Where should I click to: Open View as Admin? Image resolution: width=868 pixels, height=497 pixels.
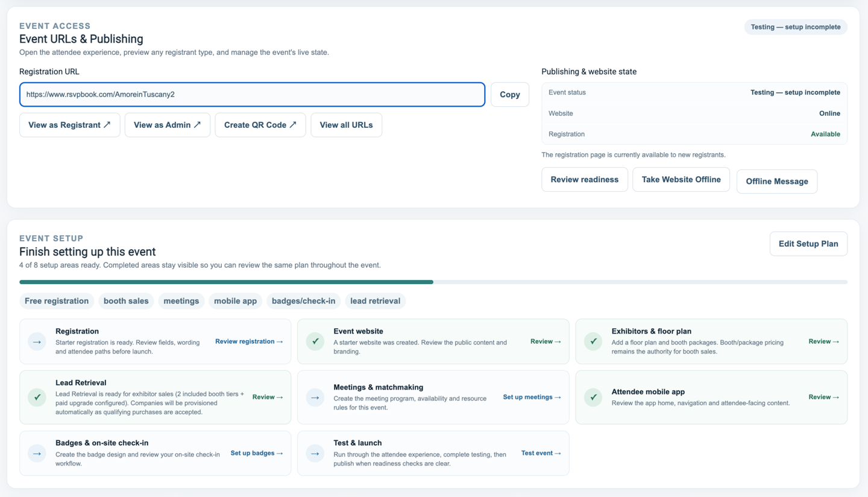pyautogui.click(x=168, y=125)
